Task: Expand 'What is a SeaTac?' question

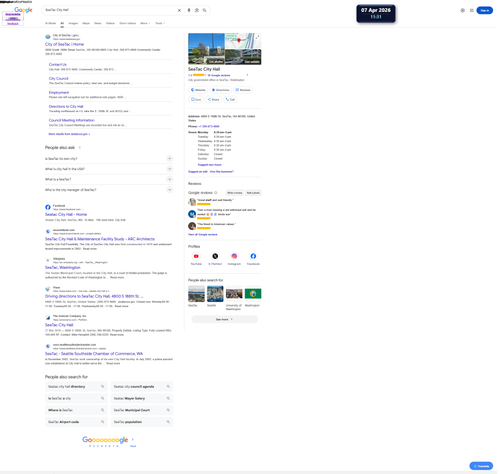Action: [x=109, y=179]
